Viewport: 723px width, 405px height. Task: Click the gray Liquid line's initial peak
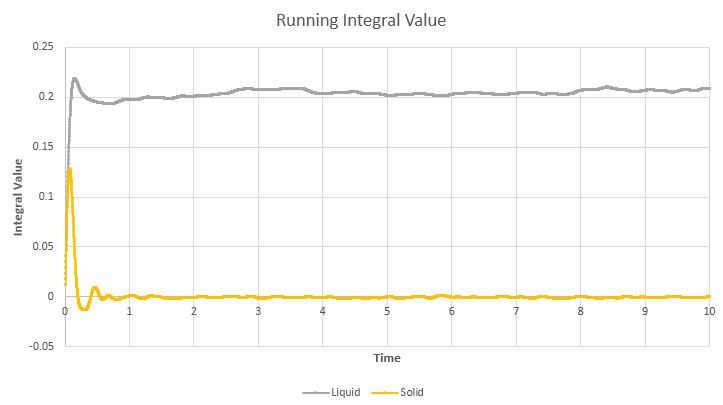(74, 79)
